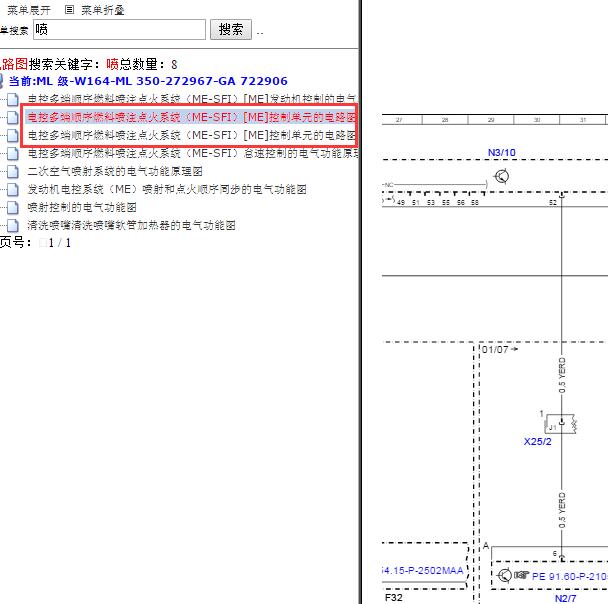Click connector label X25/2 in diagram
The image size is (608, 604).
[x=537, y=441]
